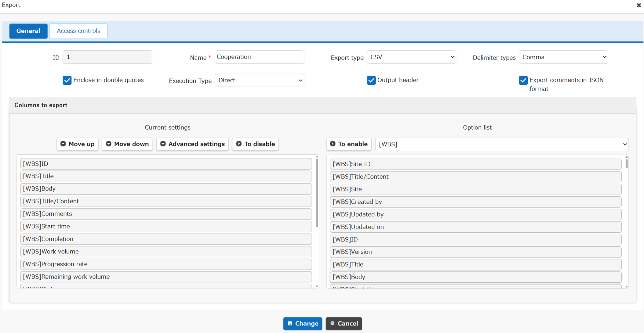Screen dimensions: 644x333
Task: Select [WBS]Title/Content in Current settings
Action: [166, 201]
